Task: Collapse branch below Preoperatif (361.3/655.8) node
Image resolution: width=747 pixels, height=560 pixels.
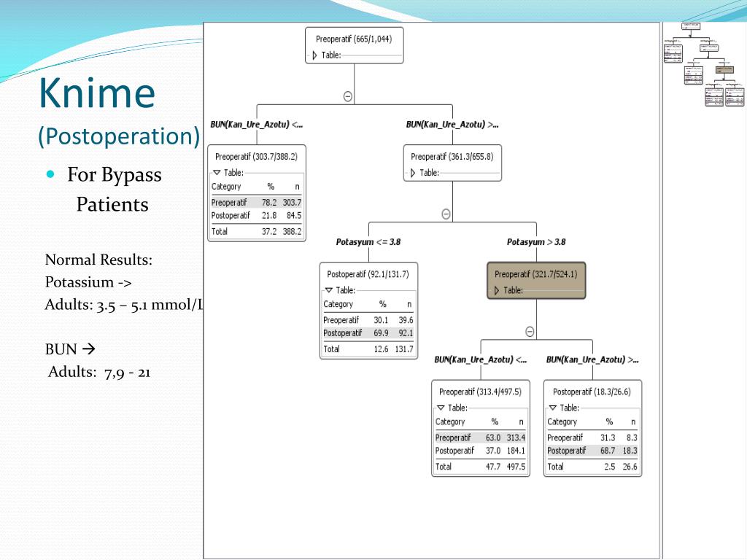Action: click(446, 214)
